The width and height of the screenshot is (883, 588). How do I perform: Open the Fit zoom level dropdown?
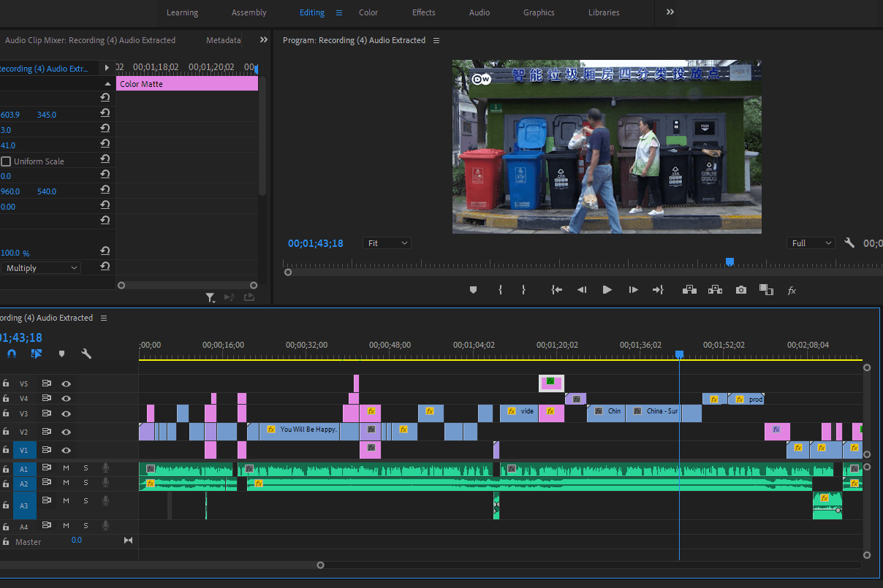(x=387, y=243)
